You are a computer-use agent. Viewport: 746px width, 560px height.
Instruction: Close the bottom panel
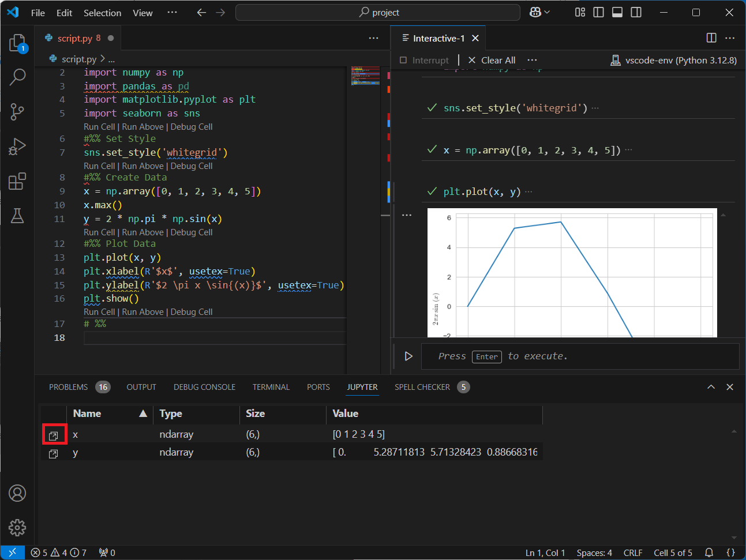coord(730,387)
